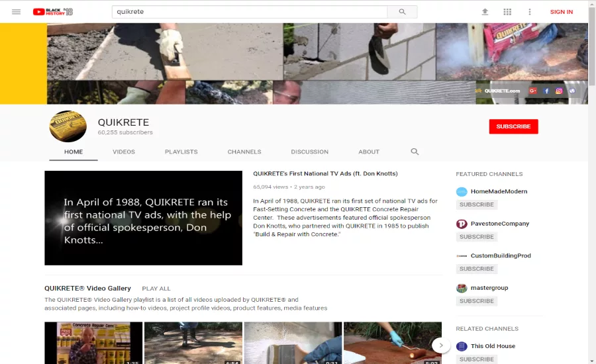Open the Google Plus banner link

tap(533, 91)
